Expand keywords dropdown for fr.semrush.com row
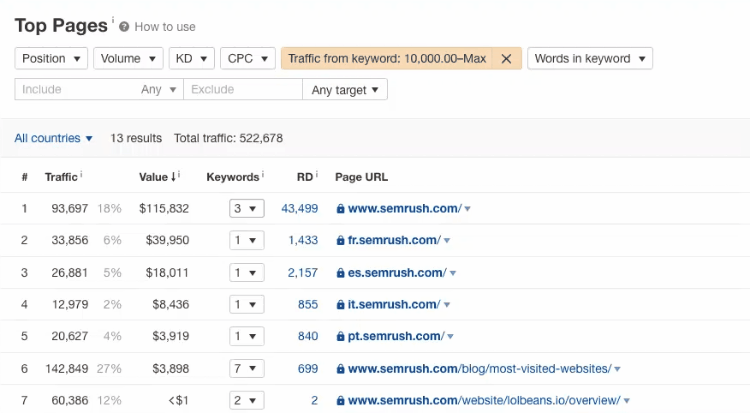 click(x=247, y=240)
